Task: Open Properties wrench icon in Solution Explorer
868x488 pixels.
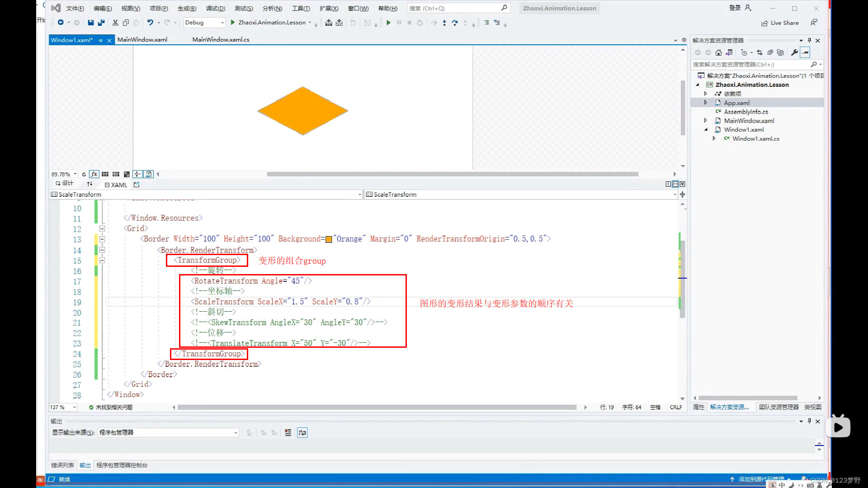Action: pos(794,52)
